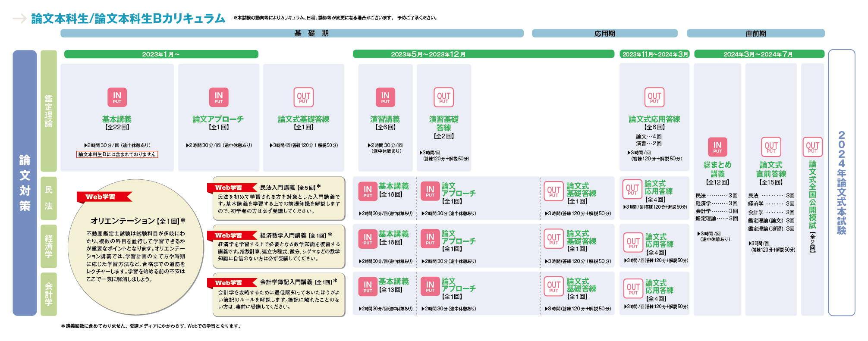Click the OUTPUT icon above 論文式応用答練 全6回
This screenshot has width=868, height=341.
[654, 97]
